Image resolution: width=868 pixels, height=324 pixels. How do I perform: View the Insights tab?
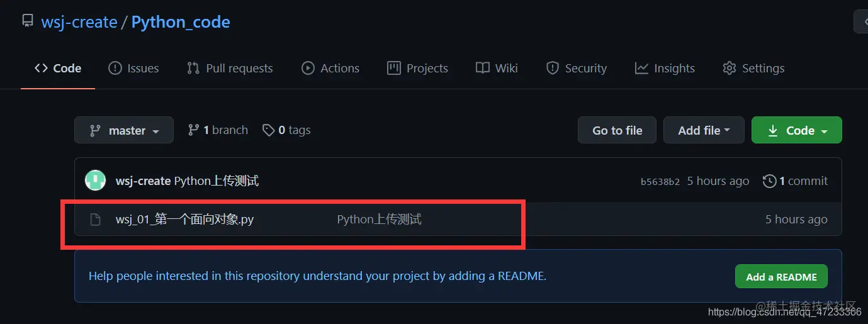click(665, 68)
